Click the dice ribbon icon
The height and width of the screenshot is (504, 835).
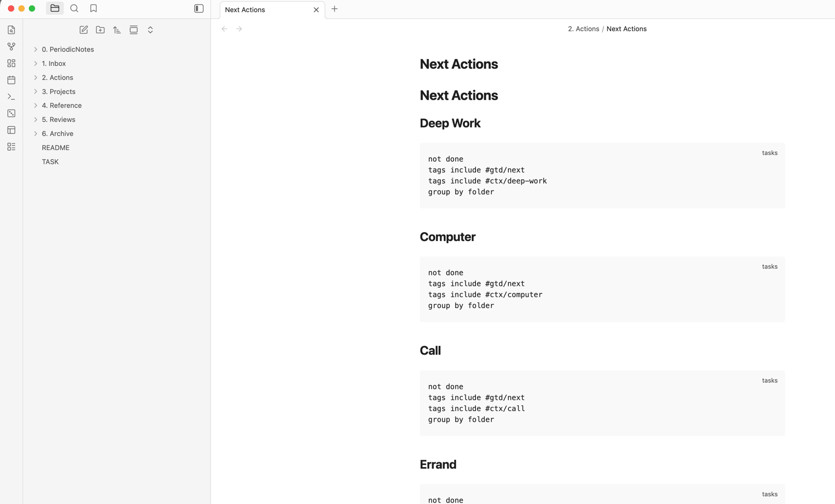click(11, 113)
